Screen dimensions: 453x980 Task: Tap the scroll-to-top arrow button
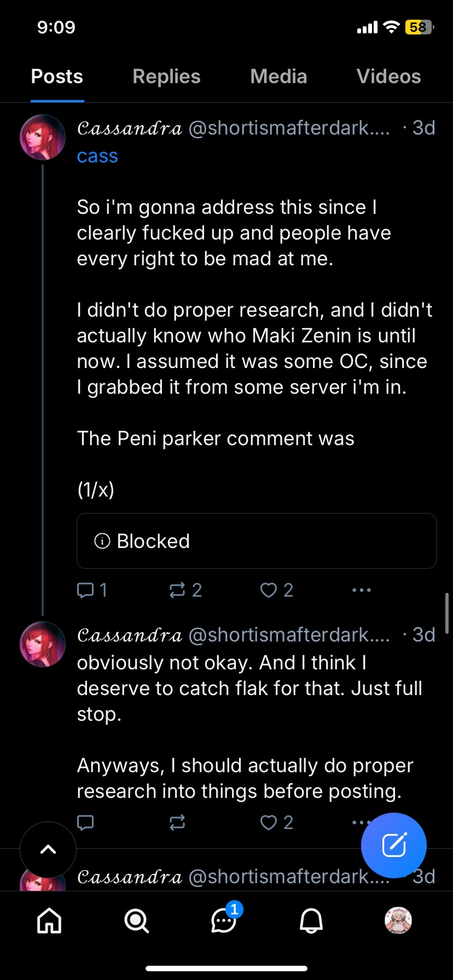coord(48,849)
